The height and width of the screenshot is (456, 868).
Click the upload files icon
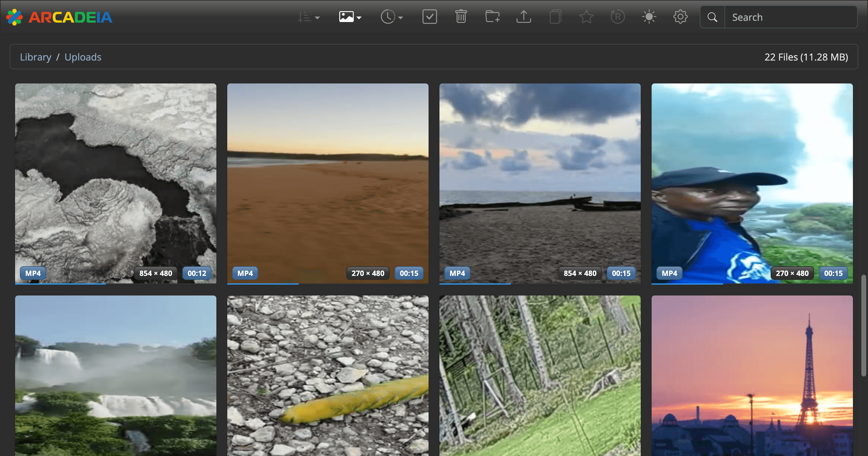click(x=524, y=17)
